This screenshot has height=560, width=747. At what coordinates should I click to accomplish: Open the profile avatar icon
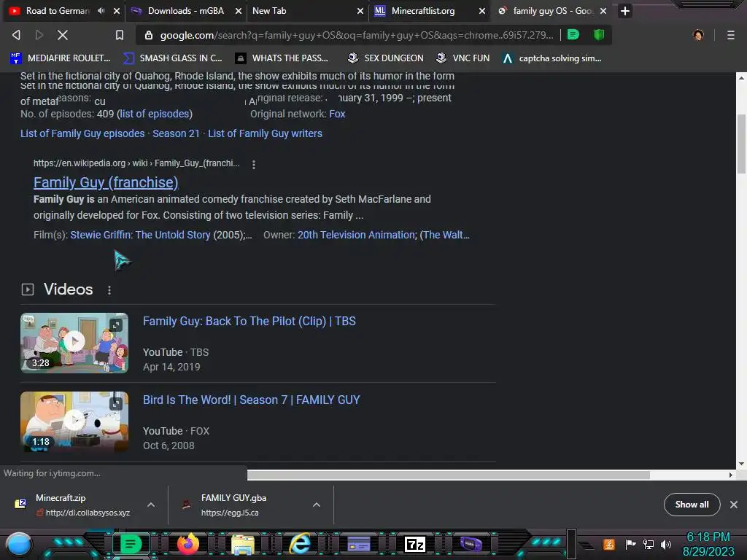(x=698, y=35)
